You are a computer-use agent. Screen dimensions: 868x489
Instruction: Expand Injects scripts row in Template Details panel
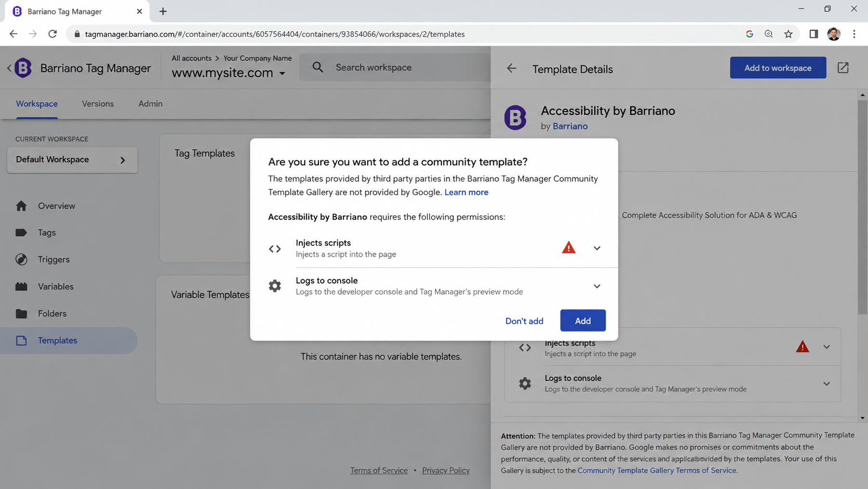pos(826,347)
